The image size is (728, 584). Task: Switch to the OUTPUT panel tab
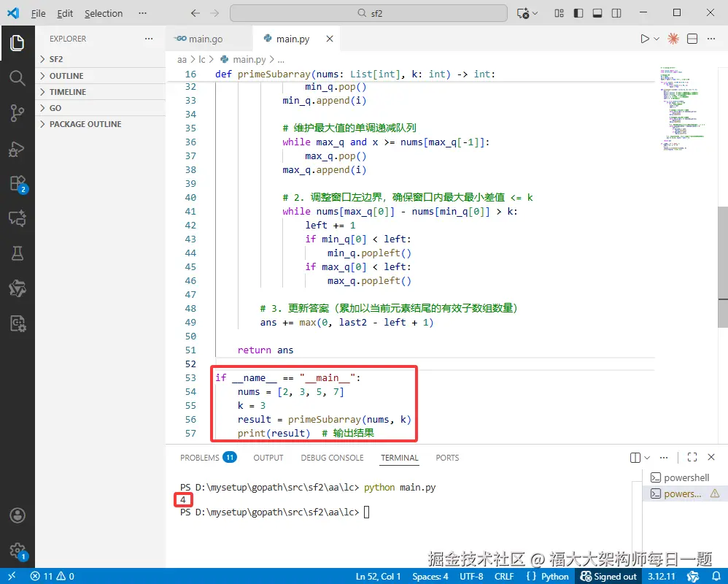[x=268, y=458]
